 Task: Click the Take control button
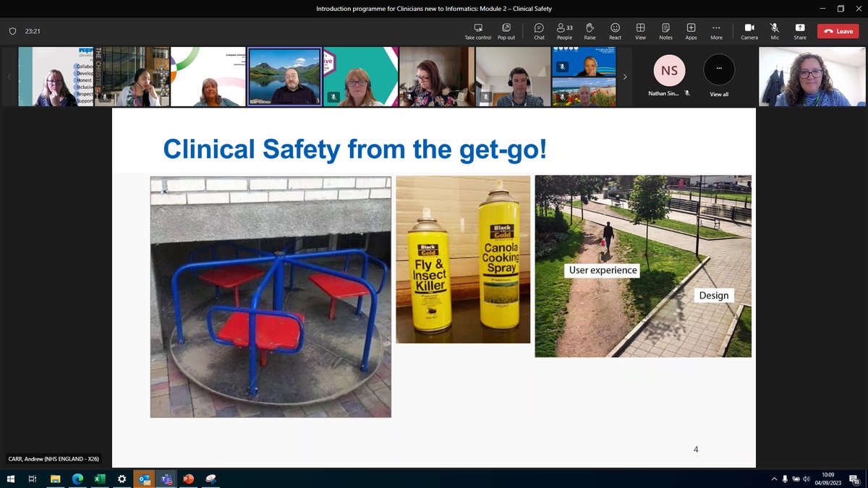477,31
